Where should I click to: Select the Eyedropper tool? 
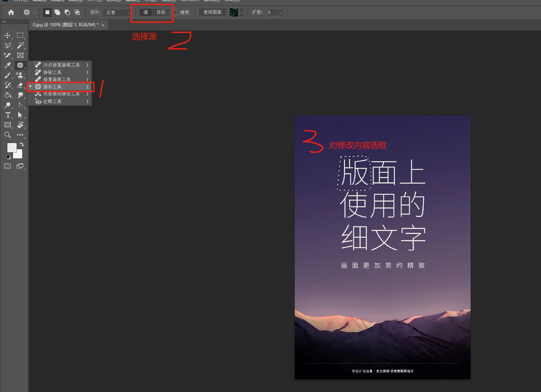8,65
